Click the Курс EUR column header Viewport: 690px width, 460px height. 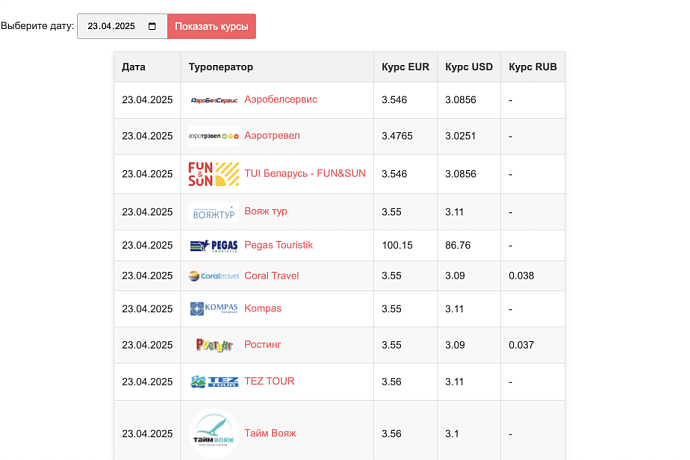(405, 67)
